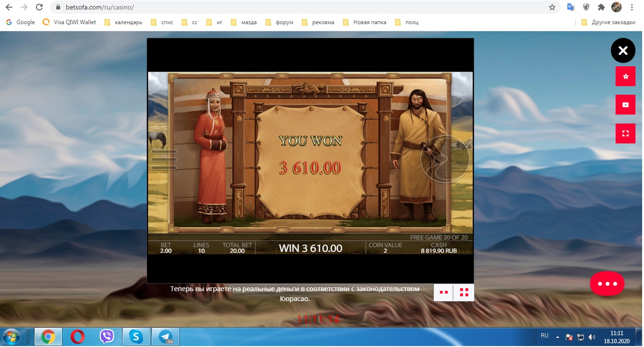Show hidden system tray icons
The image size is (644, 347).
(x=557, y=337)
